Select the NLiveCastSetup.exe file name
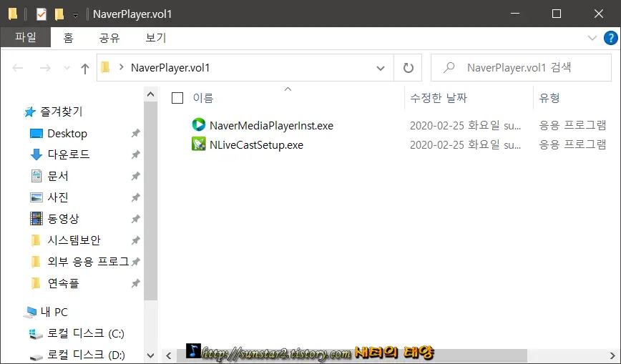Viewport: 621px width, 364px height. click(256, 145)
